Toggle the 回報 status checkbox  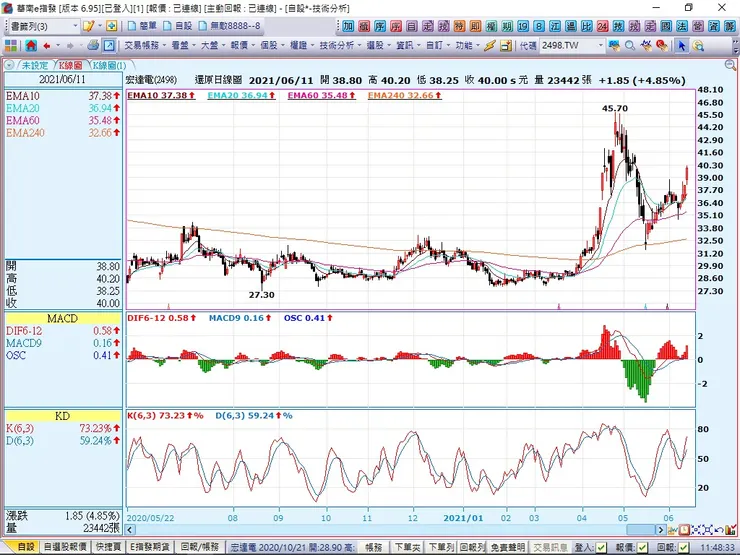[x=682, y=547]
